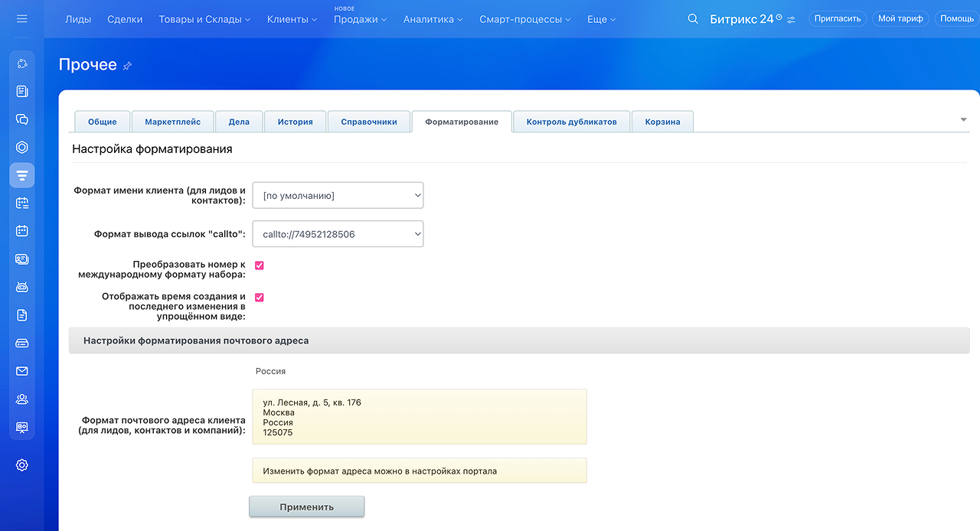Uncheck convert number to international format
Screen dimensions: 980x531
(260, 265)
